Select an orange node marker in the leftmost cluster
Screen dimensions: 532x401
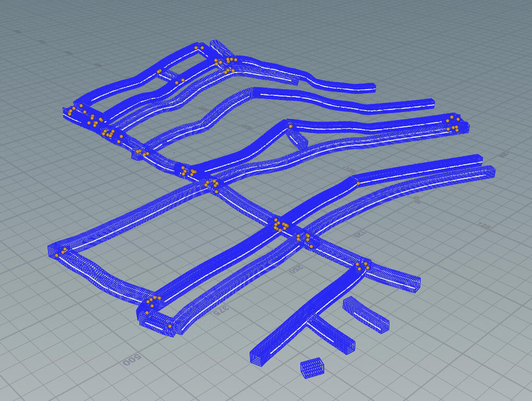coord(70,112)
